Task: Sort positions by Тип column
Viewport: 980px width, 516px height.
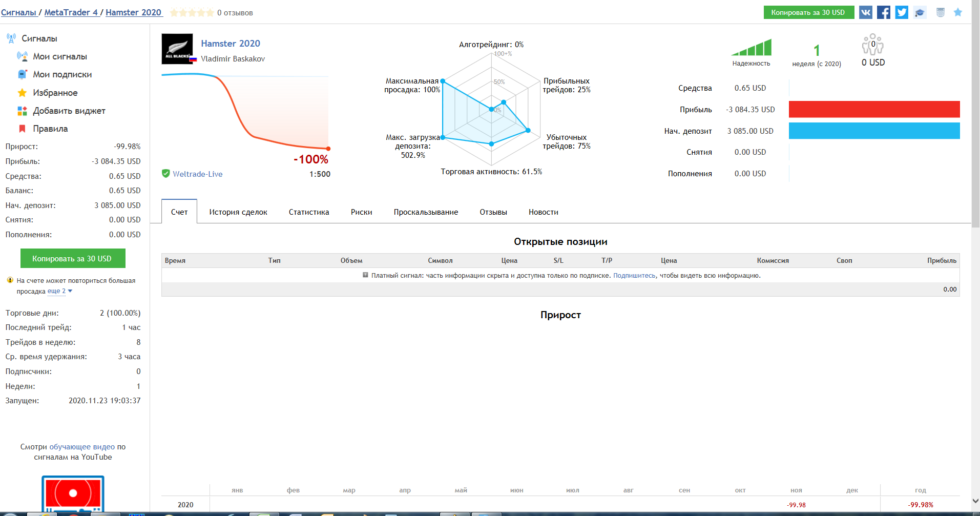Action: click(274, 260)
